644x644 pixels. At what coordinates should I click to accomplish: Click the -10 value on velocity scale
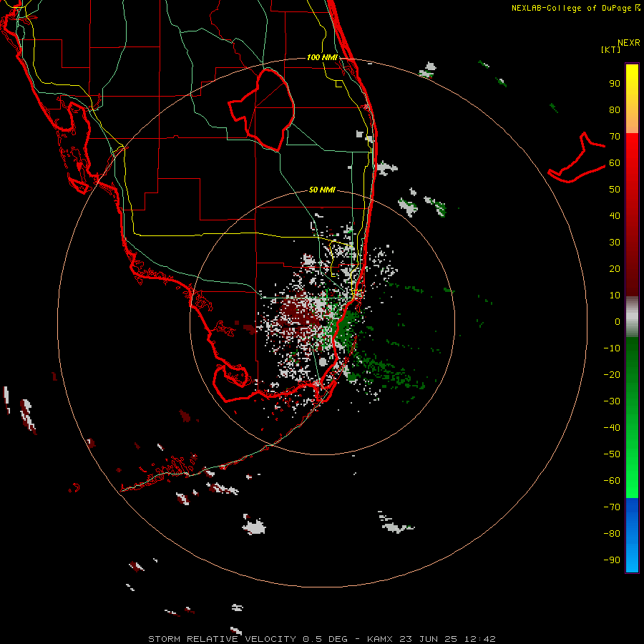[612, 348]
